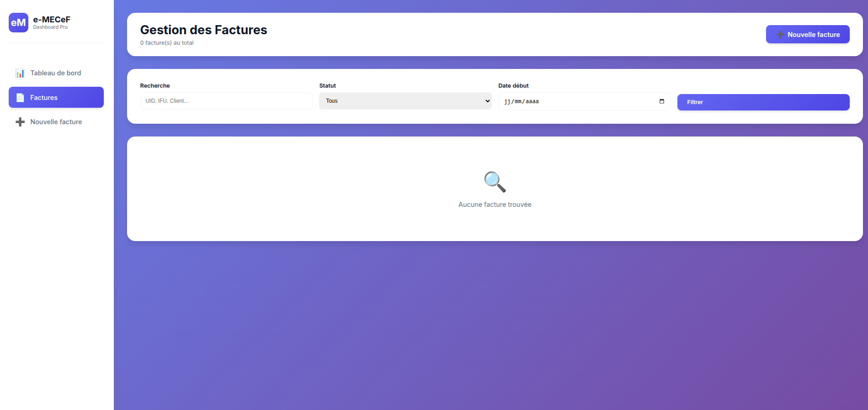Click the Nouvelle facture button text in header

[x=813, y=35]
